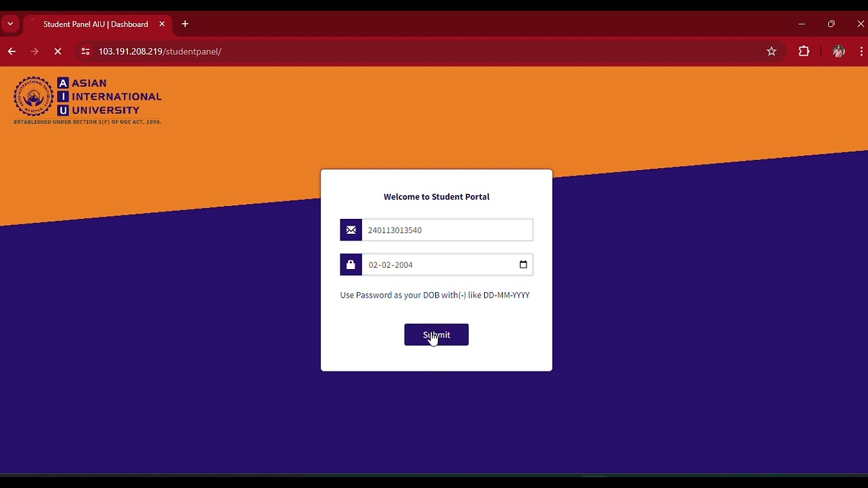
Task: Click the 'Use Password as your DOB' hint text
Action: pos(435,296)
